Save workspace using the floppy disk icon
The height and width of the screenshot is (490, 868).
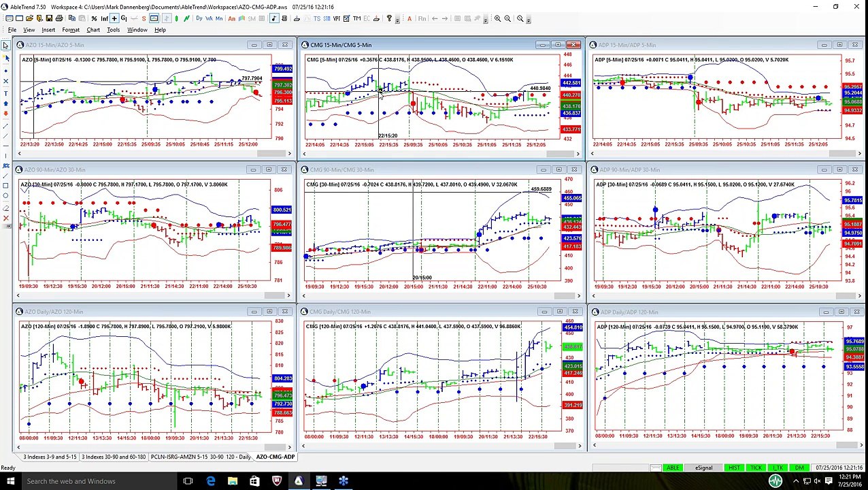(49, 18)
